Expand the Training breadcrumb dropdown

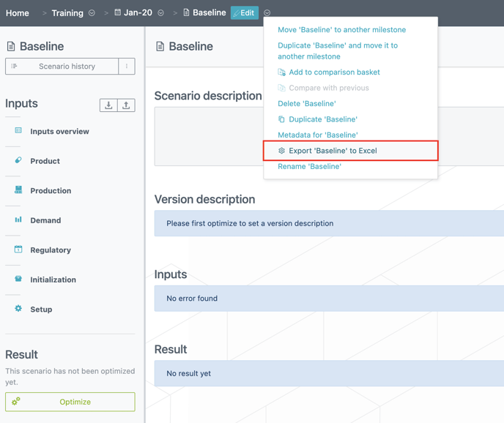pos(92,13)
